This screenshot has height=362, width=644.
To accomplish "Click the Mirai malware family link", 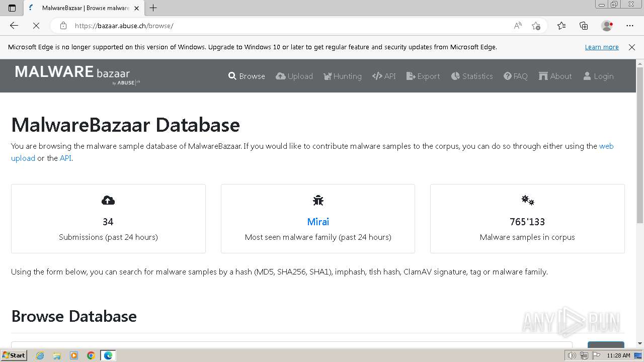I will (318, 222).
